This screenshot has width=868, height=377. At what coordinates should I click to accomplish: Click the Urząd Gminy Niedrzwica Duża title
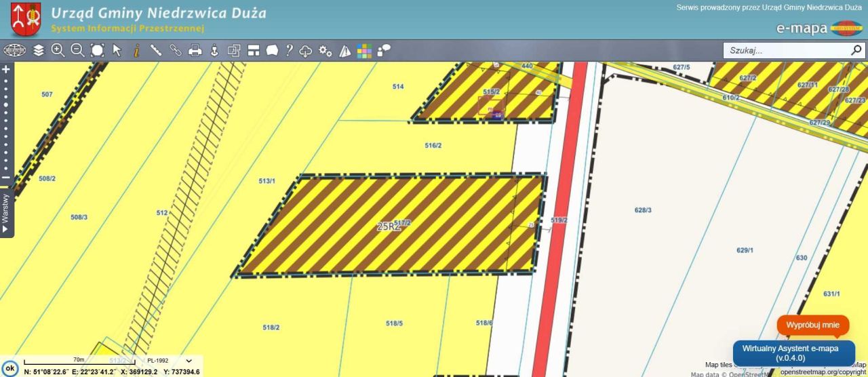click(159, 14)
